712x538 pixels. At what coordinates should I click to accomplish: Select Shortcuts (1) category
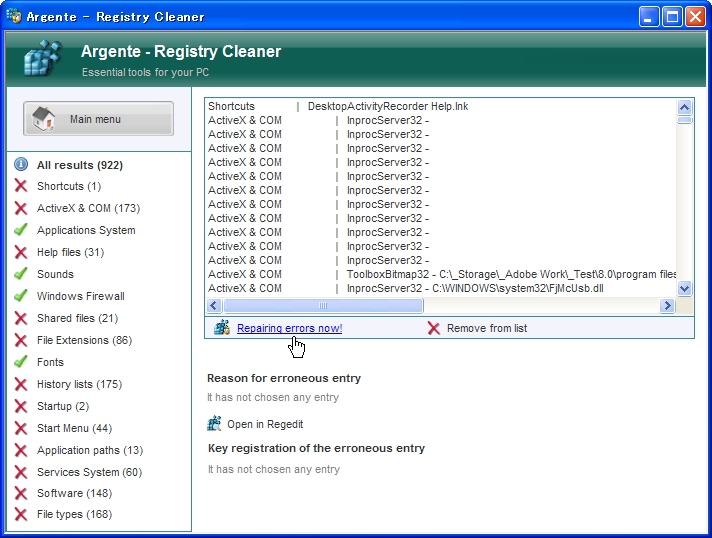click(69, 186)
